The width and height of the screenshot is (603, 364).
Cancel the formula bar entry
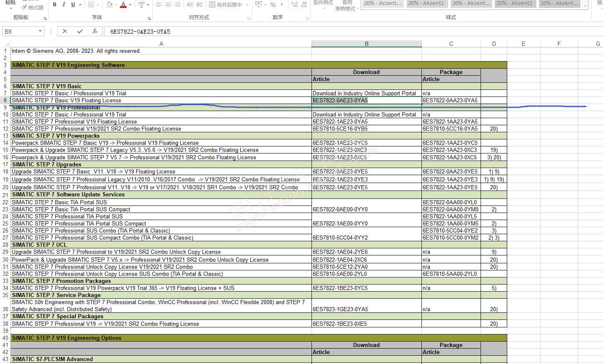pyautogui.click(x=65, y=31)
